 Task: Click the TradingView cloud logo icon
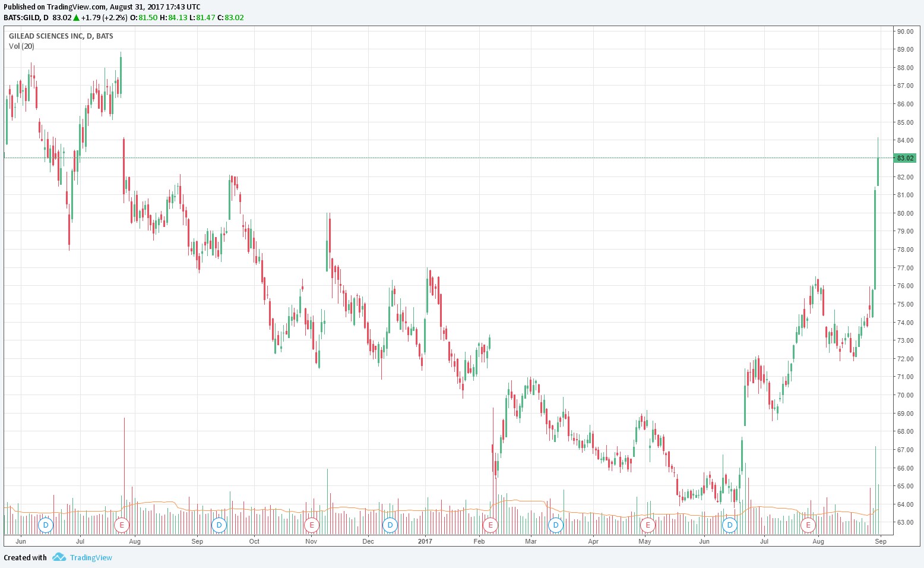click(x=58, y=557)
